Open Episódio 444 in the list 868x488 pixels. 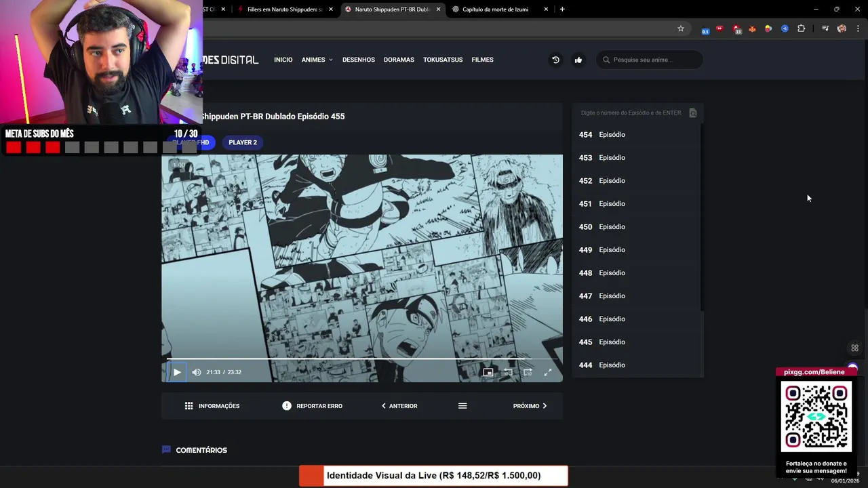click(x=636, y=365)
